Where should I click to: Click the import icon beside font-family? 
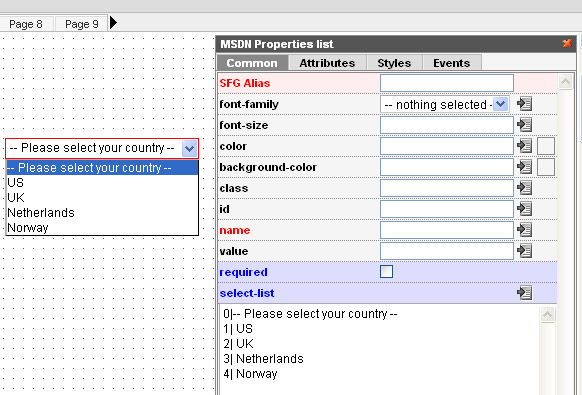pos(524,104)
